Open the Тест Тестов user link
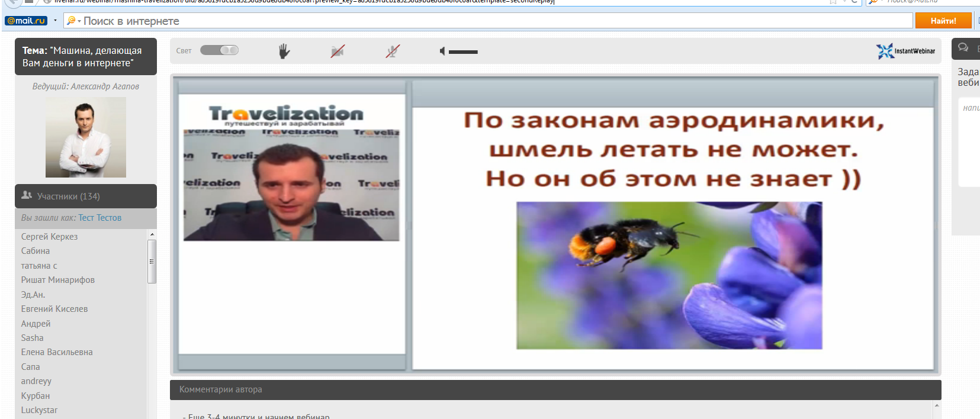Screen dimensions: 980x419 pos(99,218)
